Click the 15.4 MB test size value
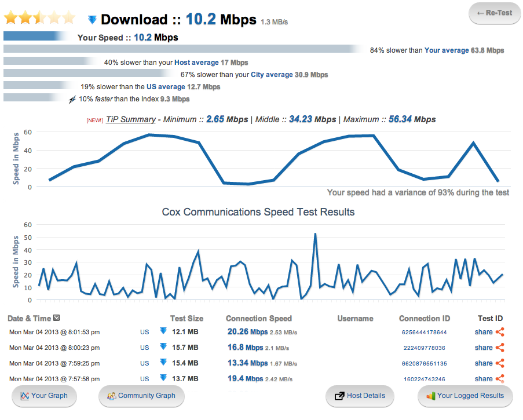 [185, 363]
